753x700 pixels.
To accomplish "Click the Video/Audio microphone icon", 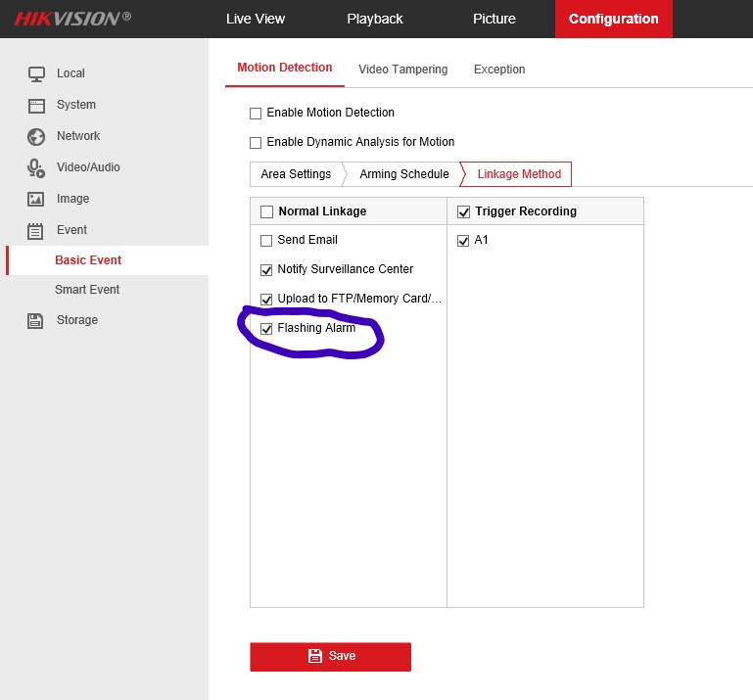I will pyautogui.click(x=36, y=167).
